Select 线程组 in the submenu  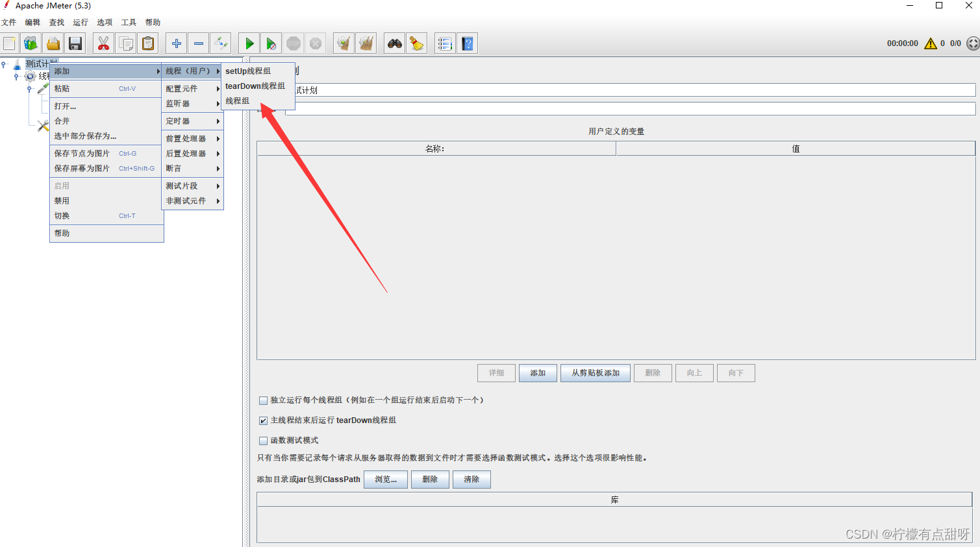(x=258, y=101)
